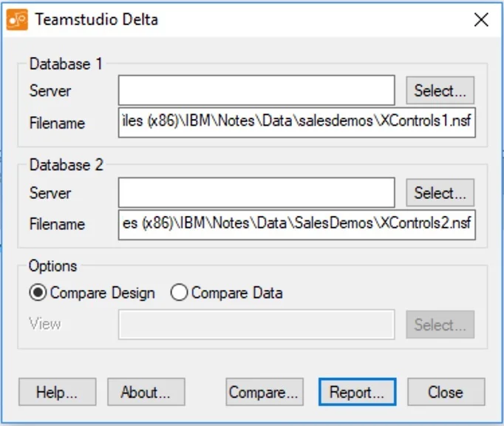Screen dimensions: 504x426
Task: Click the Database 1 group label
Action: [x=66, y=64]
